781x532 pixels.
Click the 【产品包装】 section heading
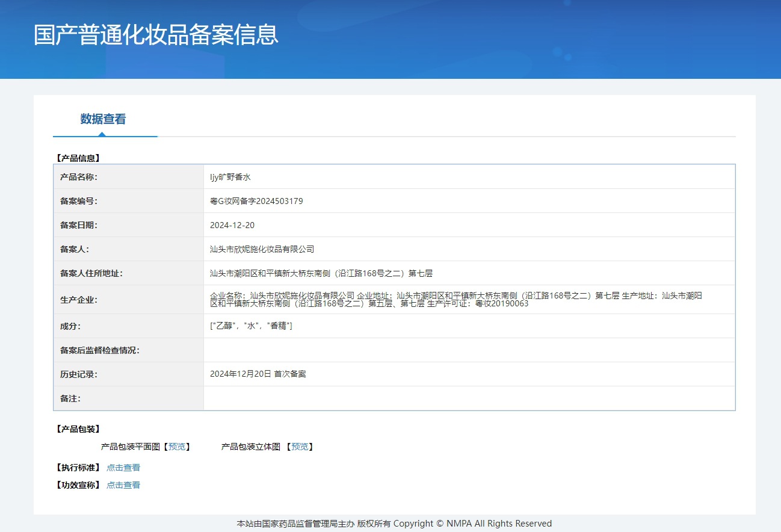77,429
